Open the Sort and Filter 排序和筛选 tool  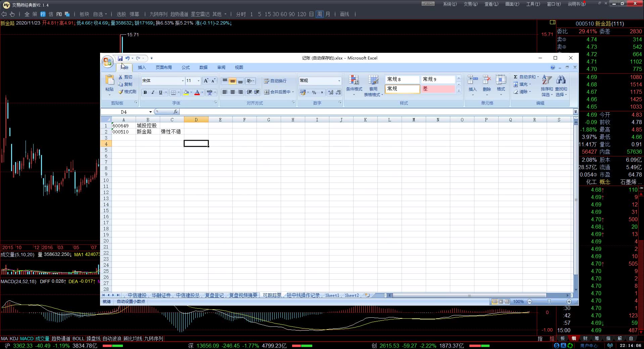[x=547, y=86]
